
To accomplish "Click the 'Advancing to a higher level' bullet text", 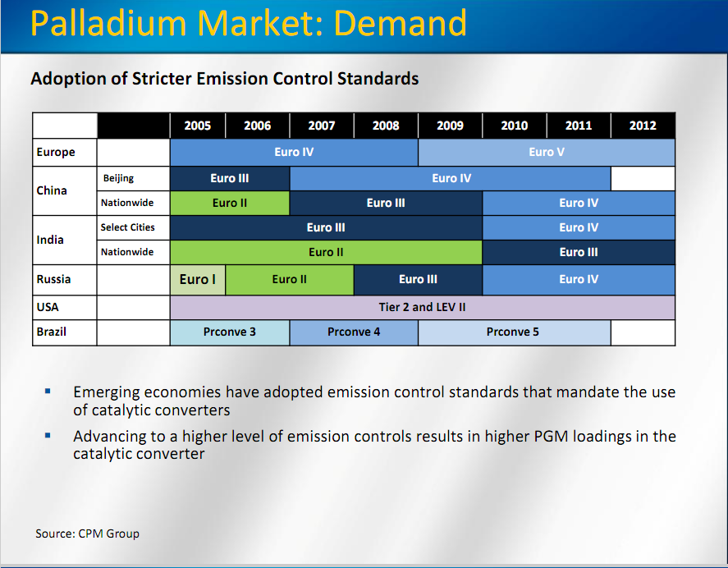I will point(373,444).
